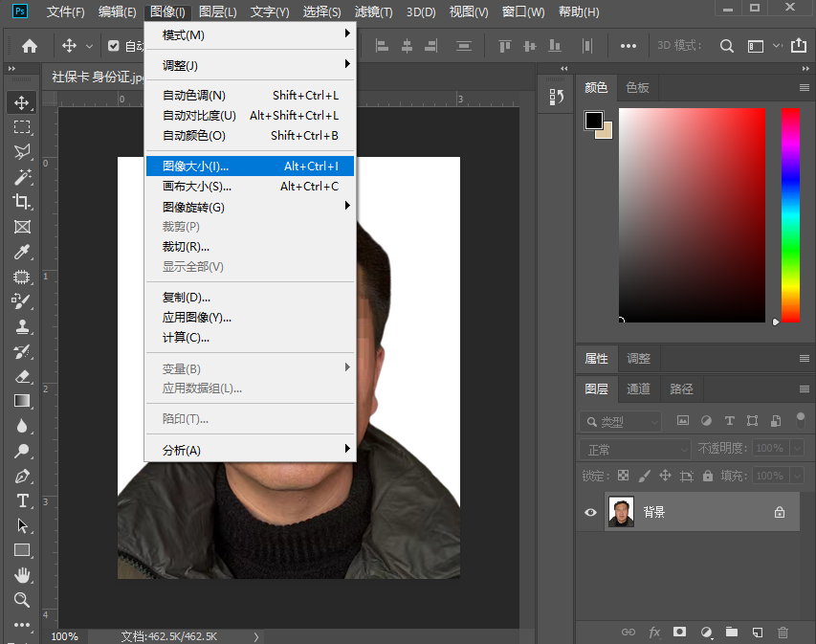Toggle lock position icon
816x644 pixels.
coord(665,476)
